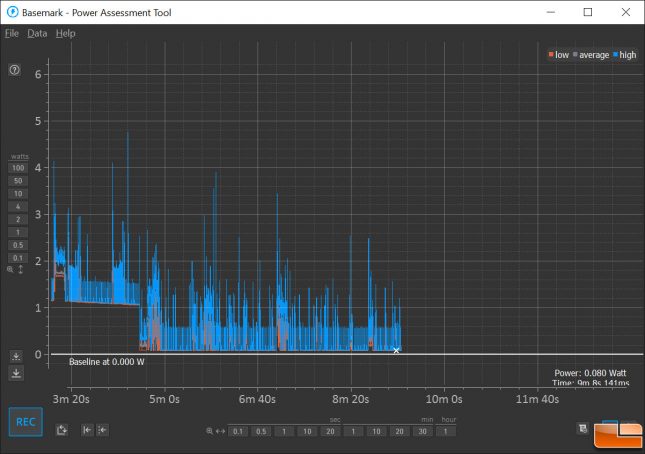Click the 'average' legend entry
The width and height of the screenshot is (645, 454).
tap(591, 55)
